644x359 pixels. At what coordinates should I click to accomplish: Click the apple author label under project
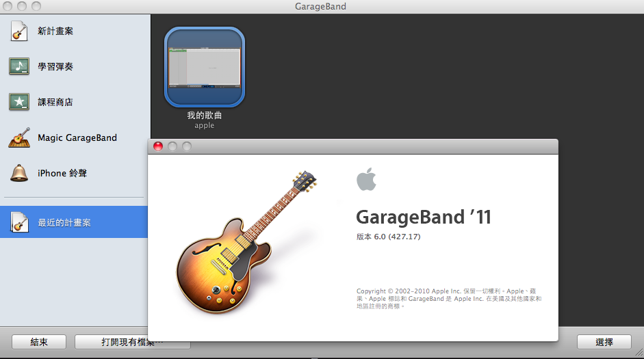coord(205,126)
